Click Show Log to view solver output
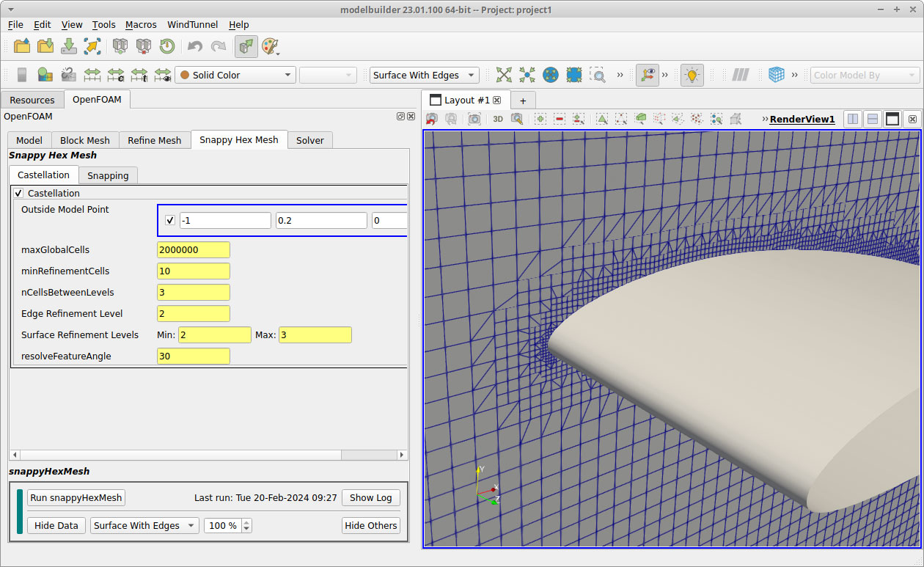Image resolution: width=924 pixels, height=567 pixels. pyautogui.click(x=370, y=497)
